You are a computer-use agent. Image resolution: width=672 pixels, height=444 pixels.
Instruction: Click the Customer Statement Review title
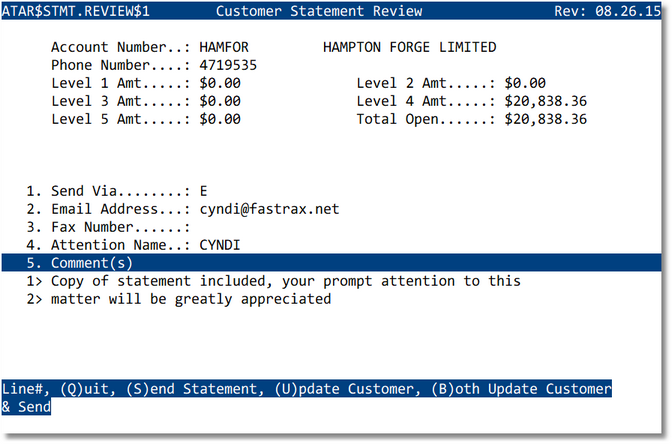[318, 11]
